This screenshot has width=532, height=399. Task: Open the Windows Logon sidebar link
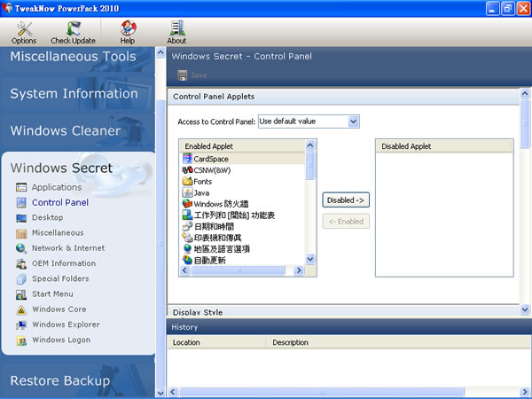61,340
